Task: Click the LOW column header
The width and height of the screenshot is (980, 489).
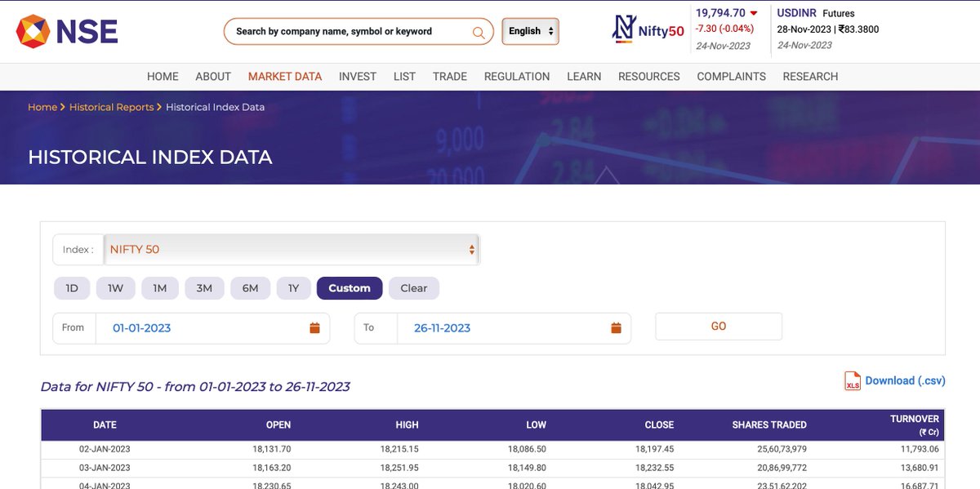Action: (537, 425)
